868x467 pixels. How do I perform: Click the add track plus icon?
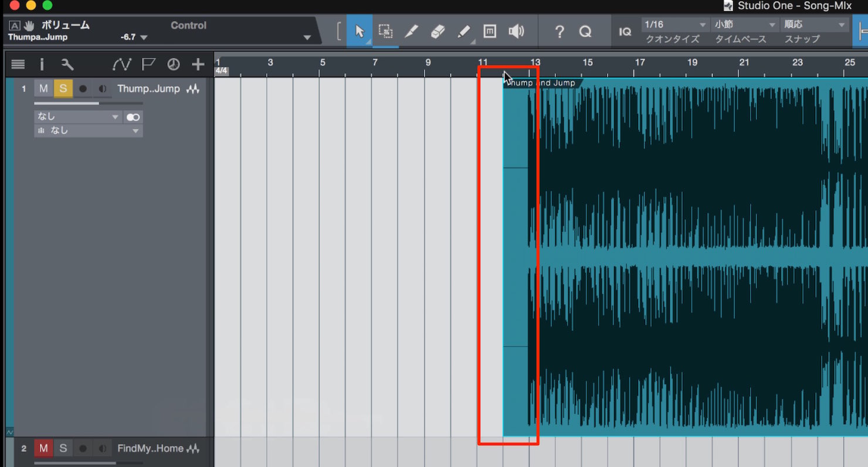click(198, 64)
